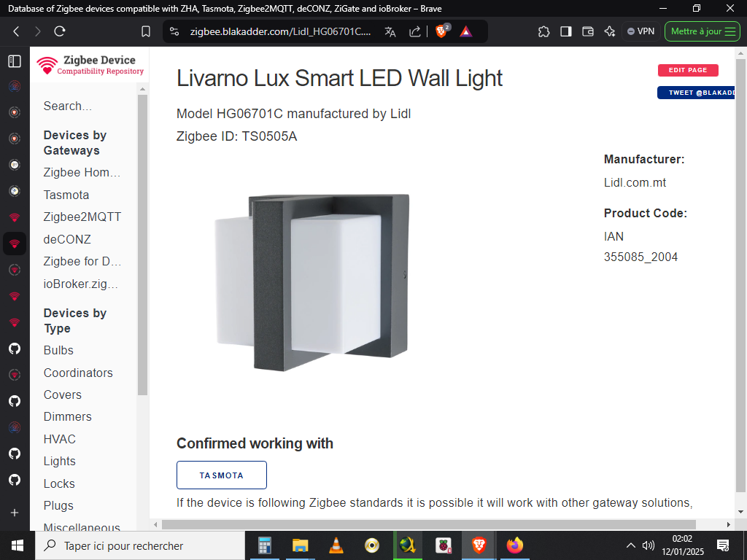Add a new tab with the plus icon
This screenshot has width=747, height=560.
(x=15, y=513)
